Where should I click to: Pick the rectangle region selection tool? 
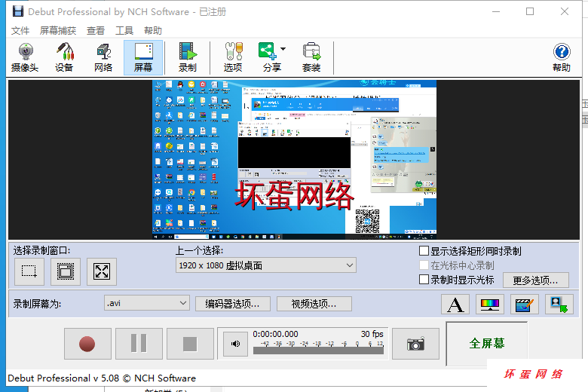coord(29,271)
